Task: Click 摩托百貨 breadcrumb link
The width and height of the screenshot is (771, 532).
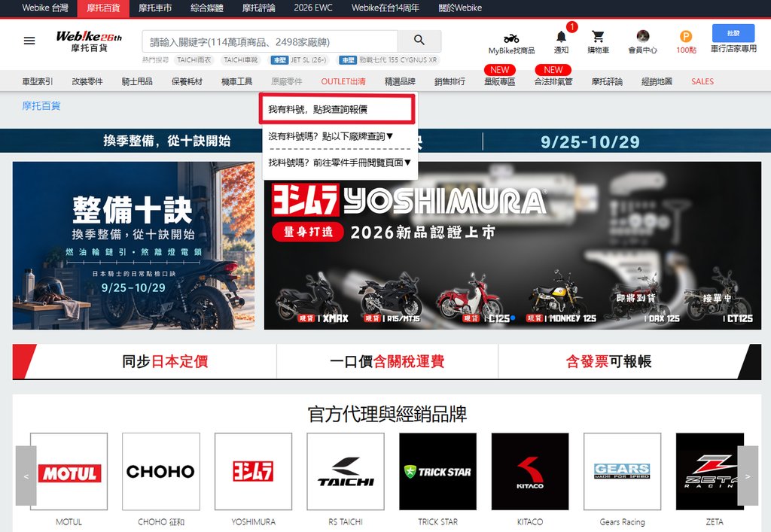Action: pos(41,105)
